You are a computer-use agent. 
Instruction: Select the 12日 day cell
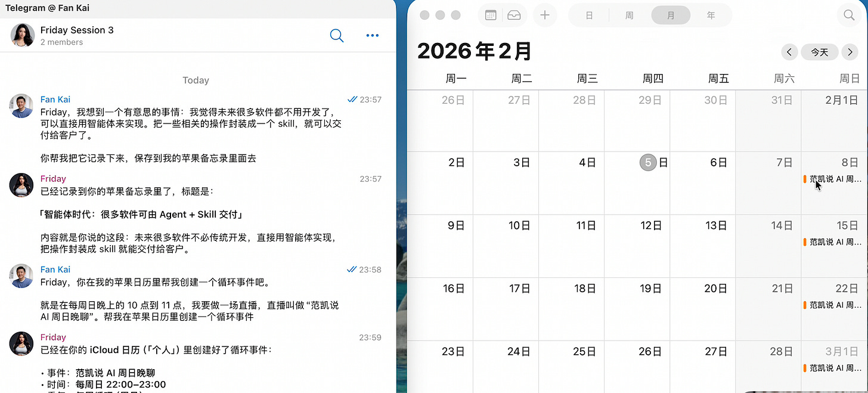click(637, 246)
